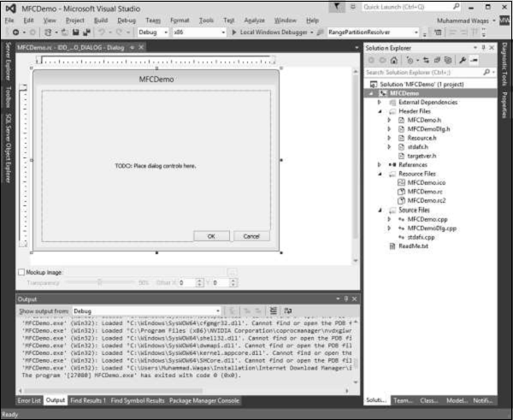
Task: Click the Cancel button in dialog
Action: [x=251, y=235]
